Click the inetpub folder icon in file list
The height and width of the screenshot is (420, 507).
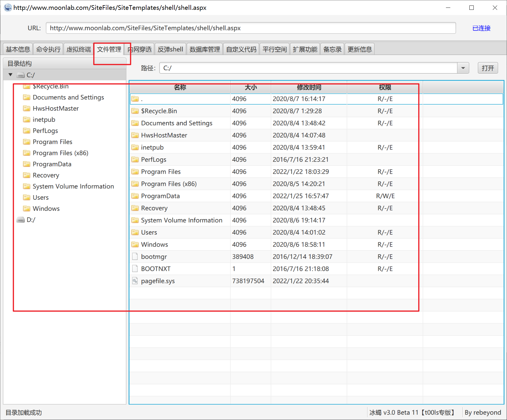point(135,147)
